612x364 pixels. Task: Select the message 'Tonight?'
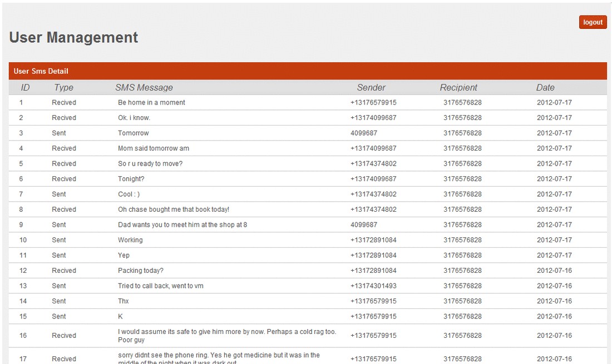pyautogui.click(x=131, y=179)
